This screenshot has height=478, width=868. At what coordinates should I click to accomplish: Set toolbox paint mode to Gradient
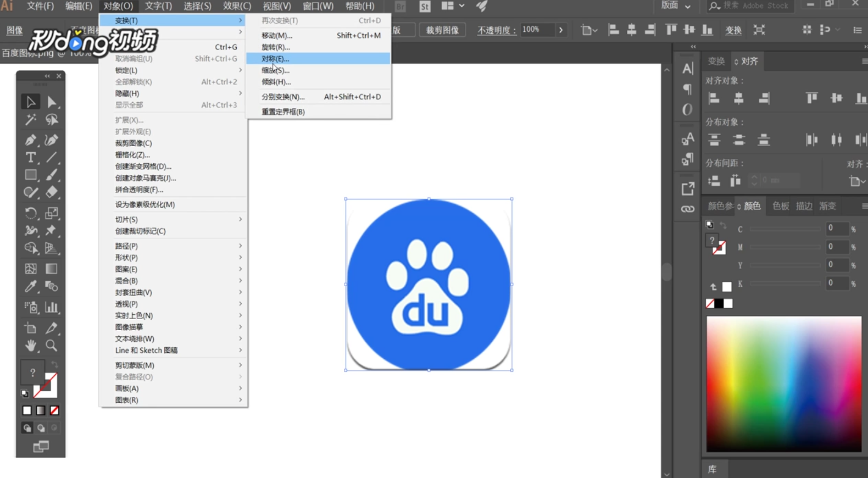pyautogui.click(x=41, y=410)
